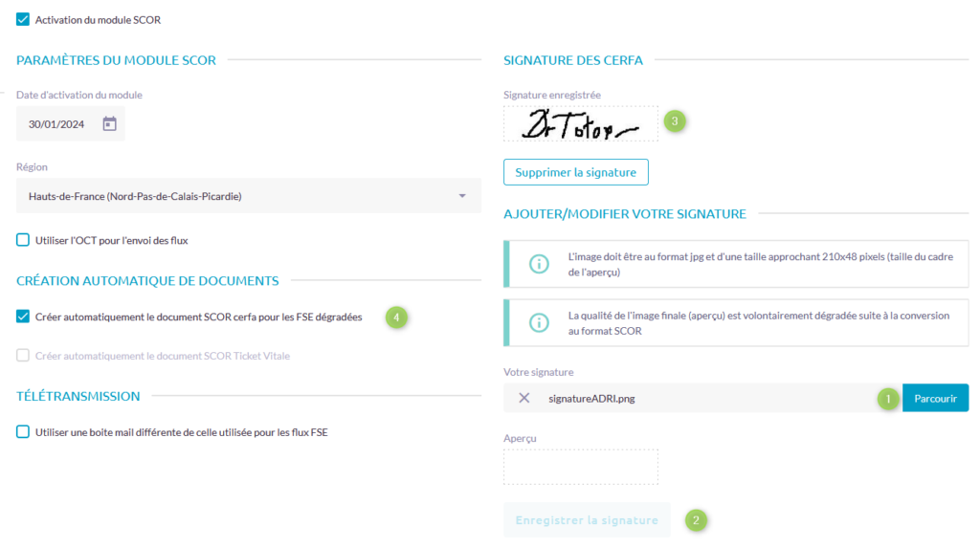Viewport: 980px width, 547px height.
Task: Uncheck Activation du module SCOR
Action: click(23, 19)
